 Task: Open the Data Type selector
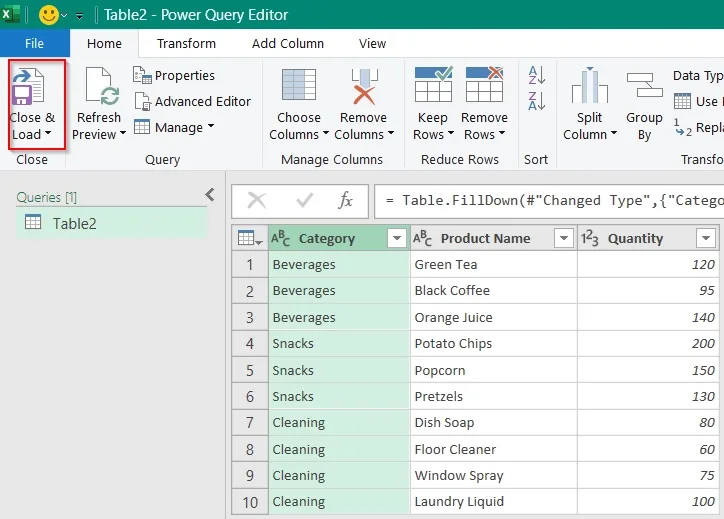pos(698,75)
